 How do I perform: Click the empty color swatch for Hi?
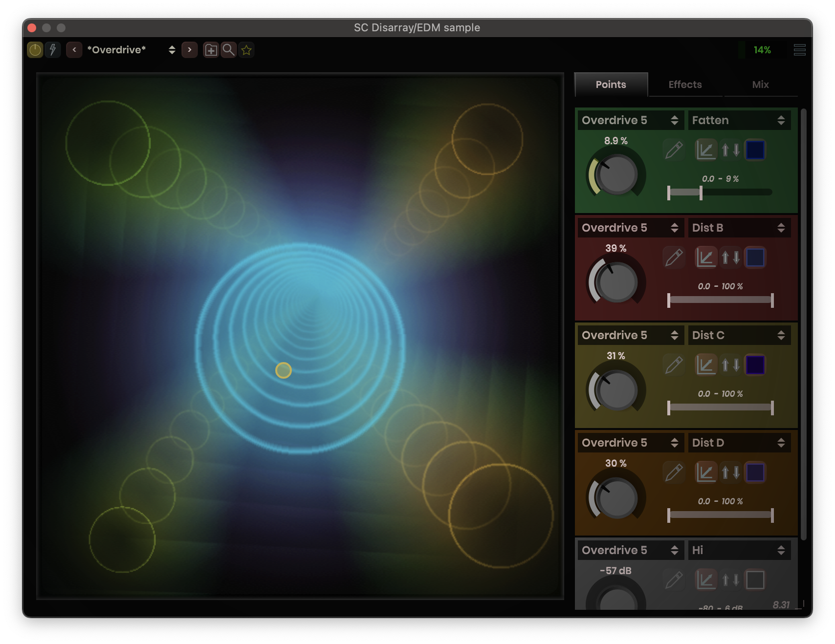[x=755, y=580]
